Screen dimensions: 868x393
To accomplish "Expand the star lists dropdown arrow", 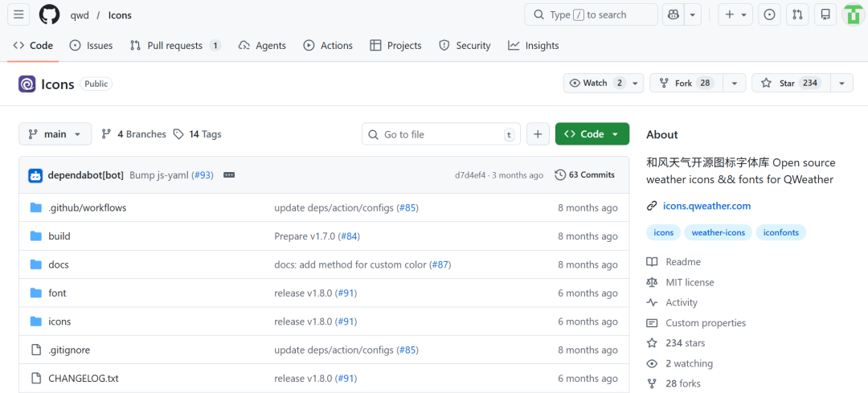I will (x=841, y=84).
